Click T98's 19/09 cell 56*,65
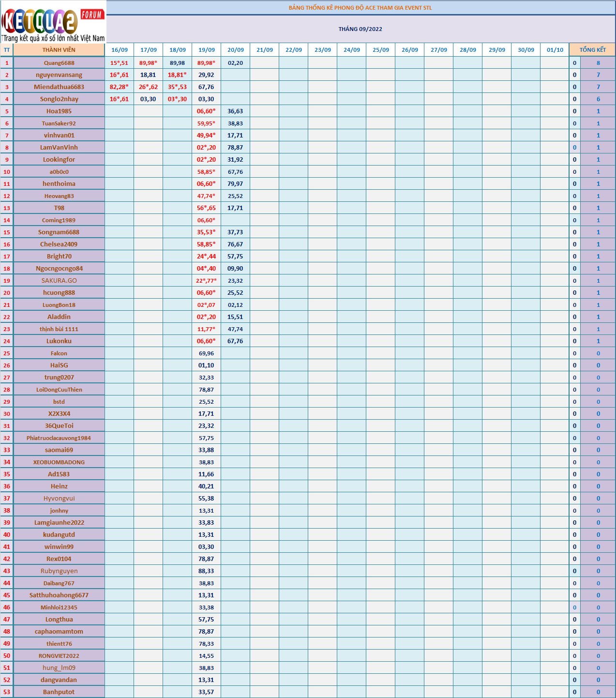 tap(207, 208)
